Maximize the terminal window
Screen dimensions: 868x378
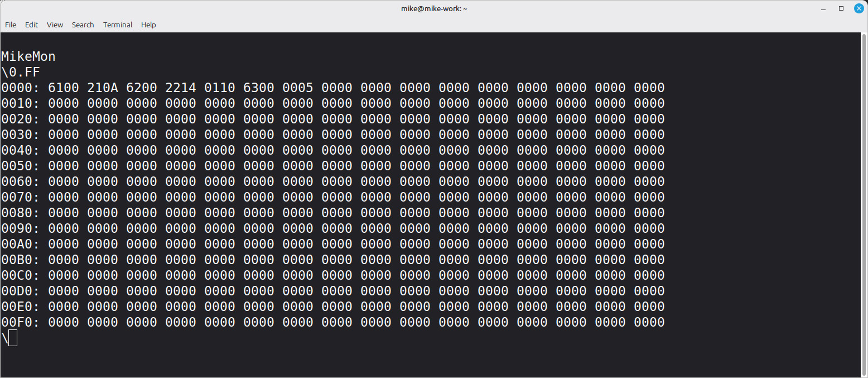click(x=841, y=8)
